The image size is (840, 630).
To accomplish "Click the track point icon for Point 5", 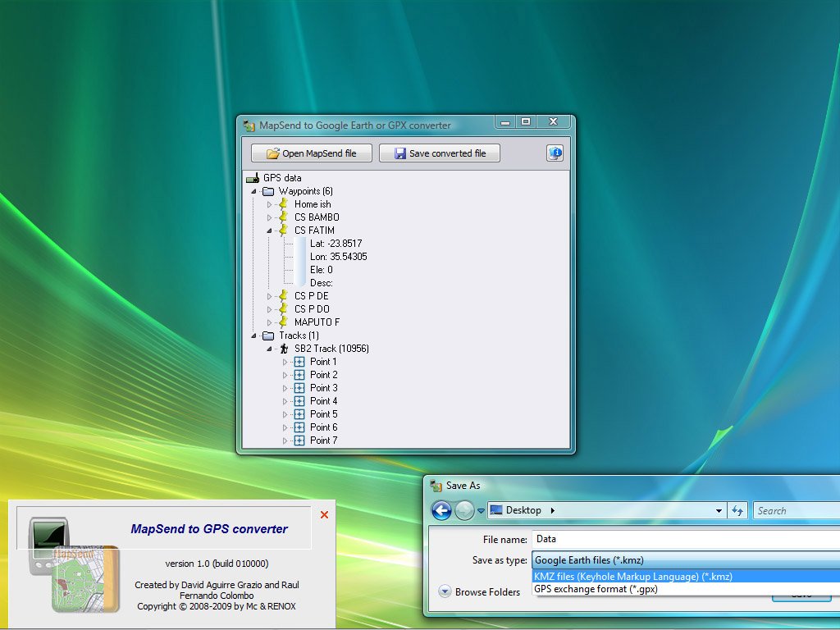I will point(299,414).
